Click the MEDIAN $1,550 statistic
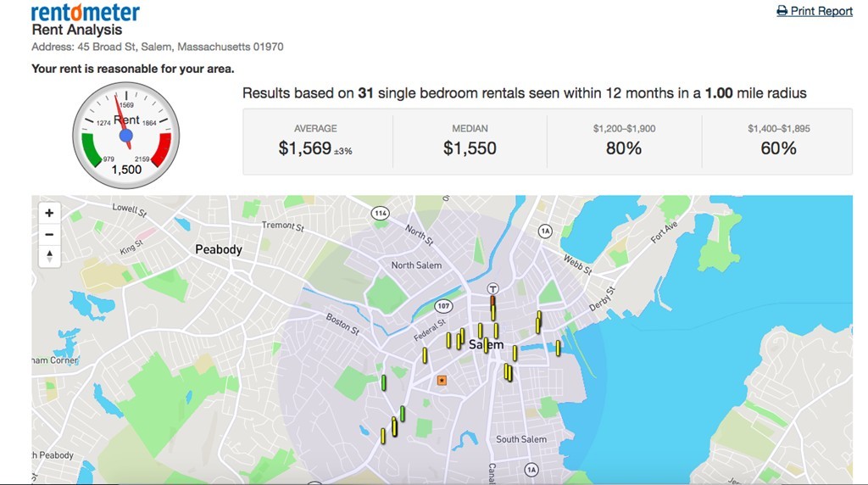The width and height of the screenshot is (868, 485). [x=470, y=142]
